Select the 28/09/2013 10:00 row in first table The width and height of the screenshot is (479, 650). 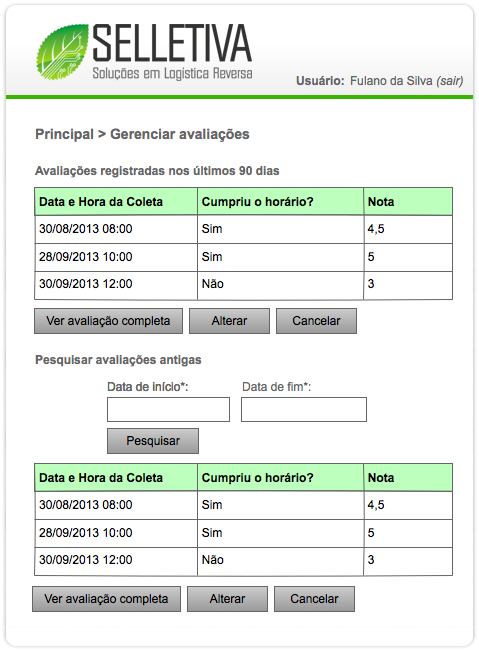click(243, 257)
